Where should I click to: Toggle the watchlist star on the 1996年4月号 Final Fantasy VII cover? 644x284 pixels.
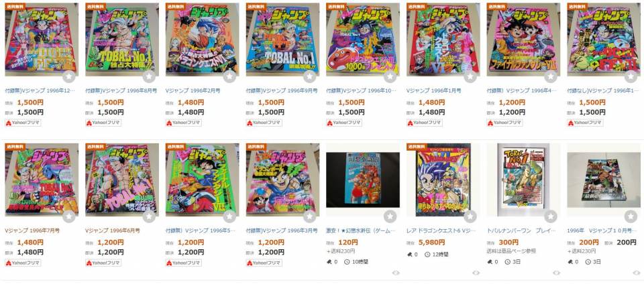click(x=551, y=76)
